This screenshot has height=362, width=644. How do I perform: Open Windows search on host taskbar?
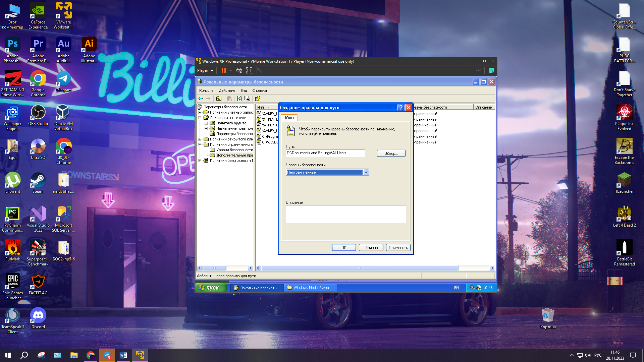(x=24, y=355)
